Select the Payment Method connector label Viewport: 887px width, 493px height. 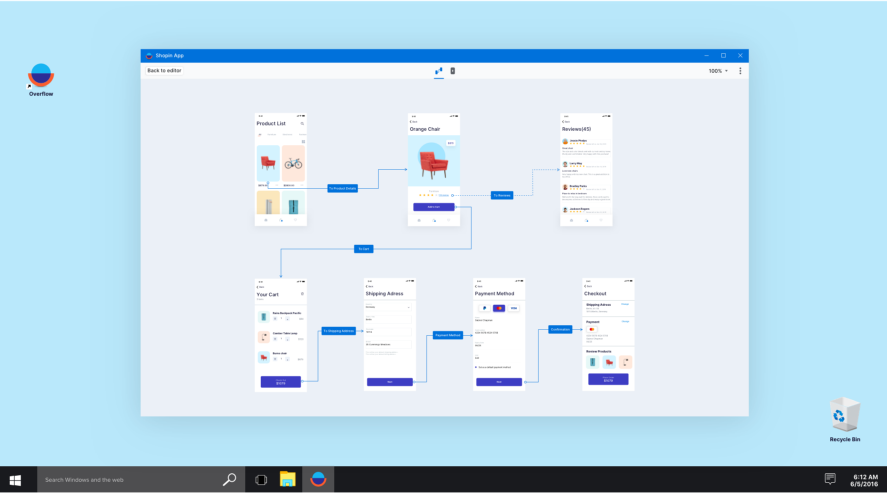(447, 335)
